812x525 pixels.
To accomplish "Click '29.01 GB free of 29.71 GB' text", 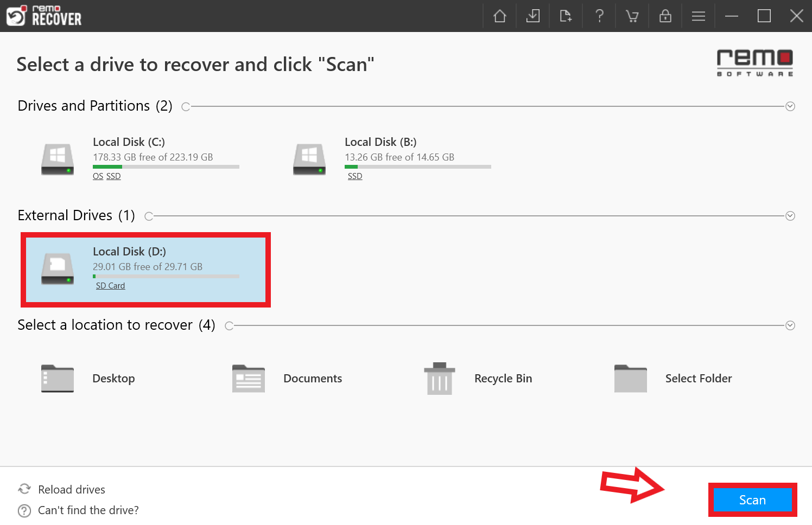I will tap(148, 267).
